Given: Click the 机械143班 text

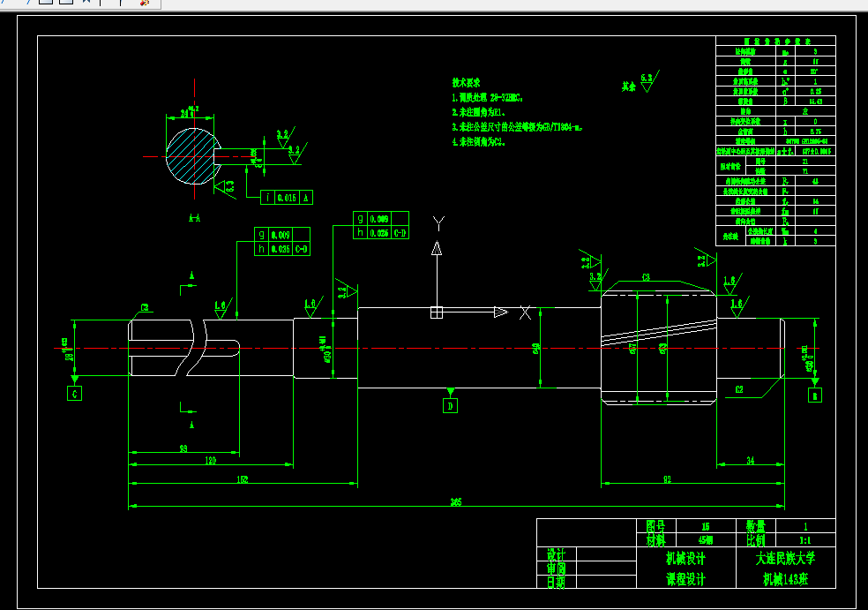Looking at the screenshot, I should 785,579.
